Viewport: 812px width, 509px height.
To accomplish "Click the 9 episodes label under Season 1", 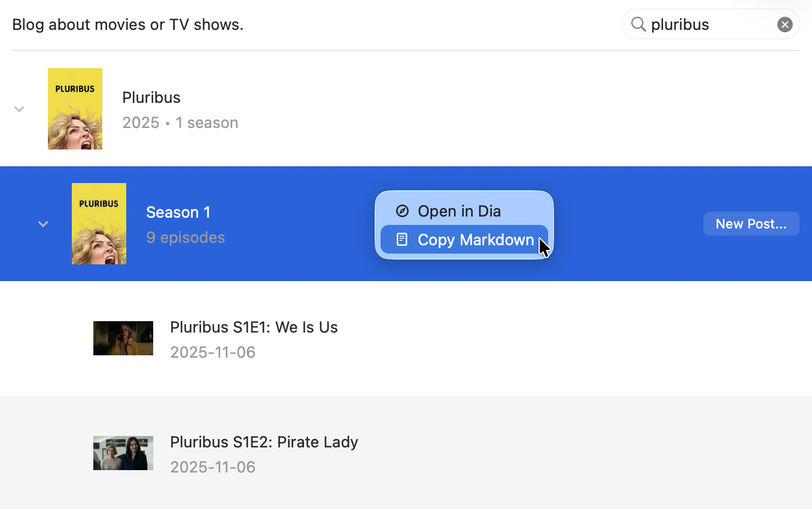I will (x=185, y=237).
